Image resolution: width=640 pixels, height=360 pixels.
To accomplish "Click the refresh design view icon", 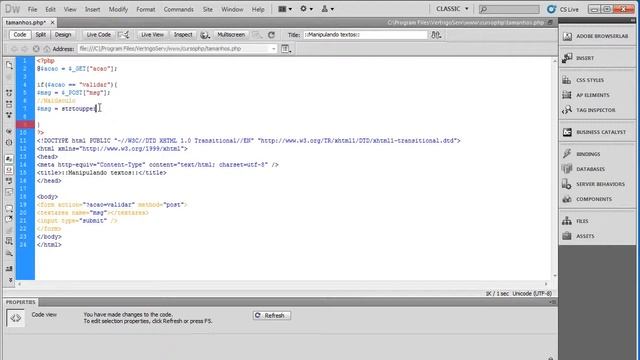I will pos(271,35).
